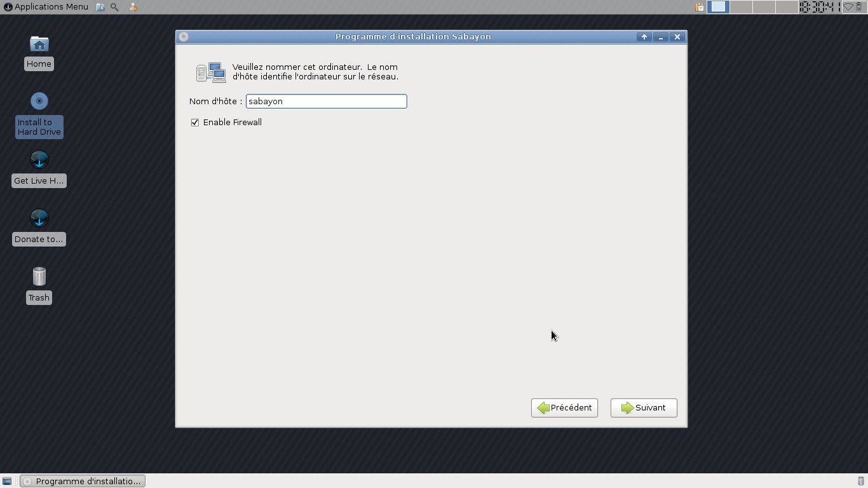The width and height of the screenshot is (868, 488).
Task: Switch to the first active workspace
Action: tap(718, 7)
